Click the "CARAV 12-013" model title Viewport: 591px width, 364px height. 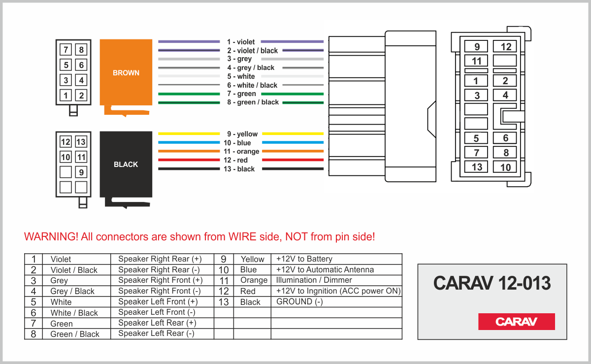coord(492,283)
